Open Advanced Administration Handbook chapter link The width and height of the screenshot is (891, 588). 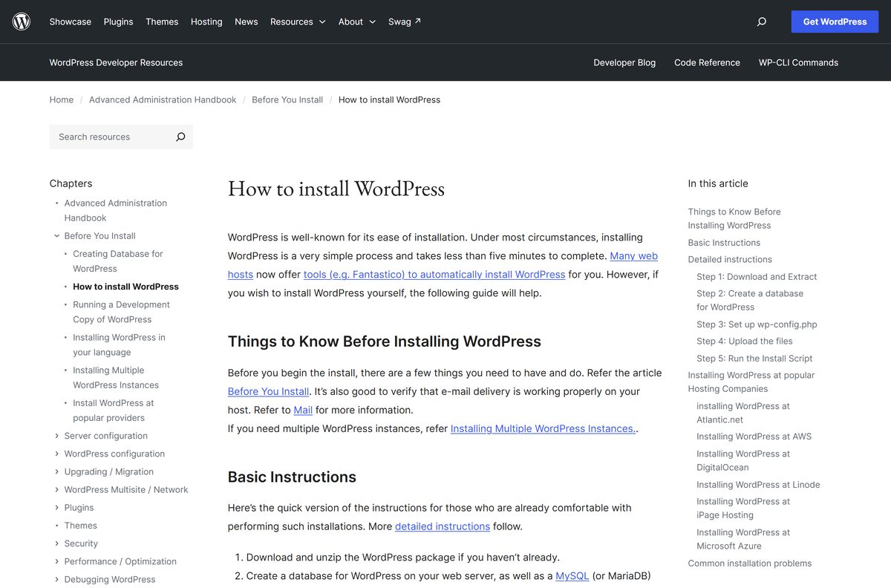115,210
